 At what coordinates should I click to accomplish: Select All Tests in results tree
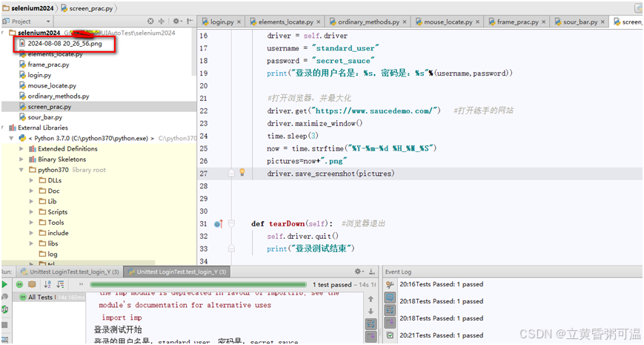40,297
